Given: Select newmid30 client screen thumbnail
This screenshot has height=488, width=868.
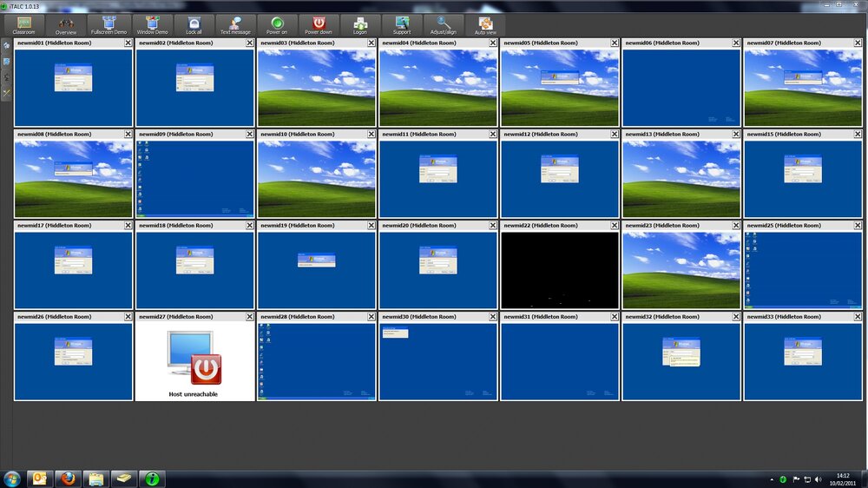Looking at the screenshot, I should pos(437,362).
